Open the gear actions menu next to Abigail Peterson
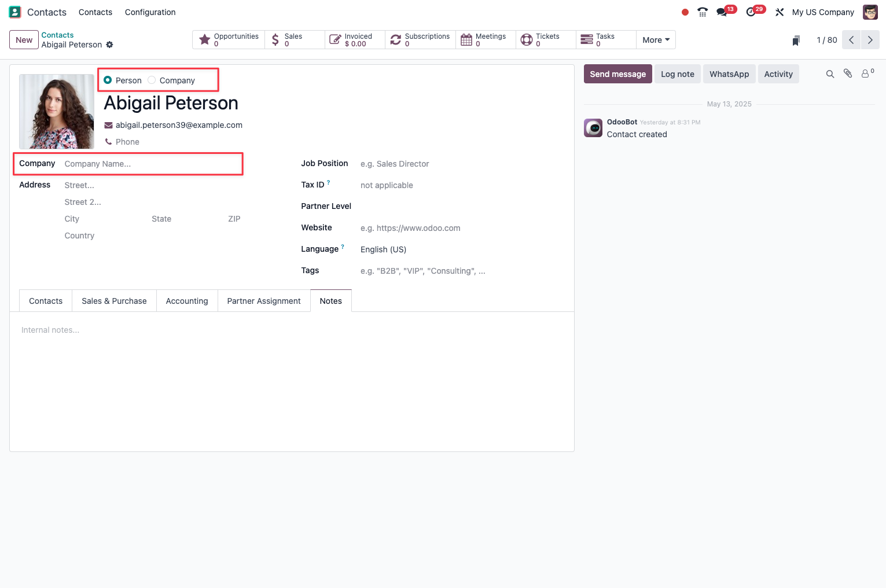 (x=109, y=45)
